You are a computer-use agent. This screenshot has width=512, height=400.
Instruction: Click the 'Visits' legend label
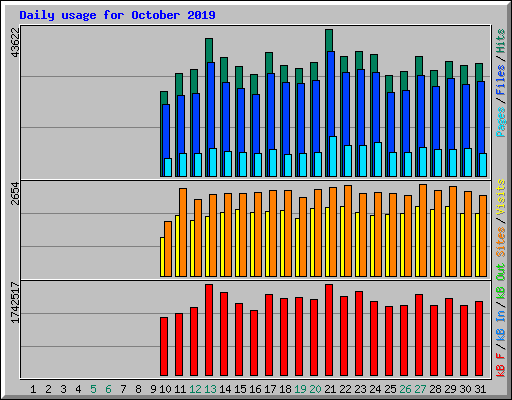pyautogui.click(x=501, y=197)
